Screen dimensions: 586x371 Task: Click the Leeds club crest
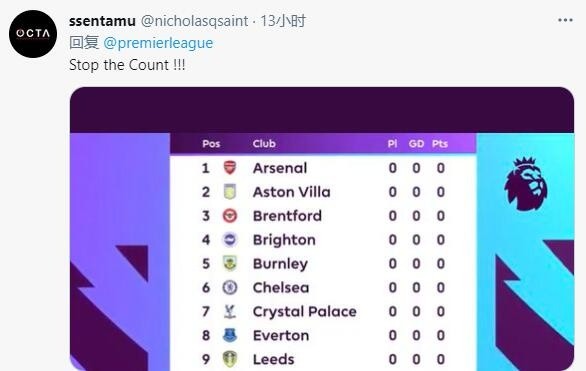pos(230,359)
